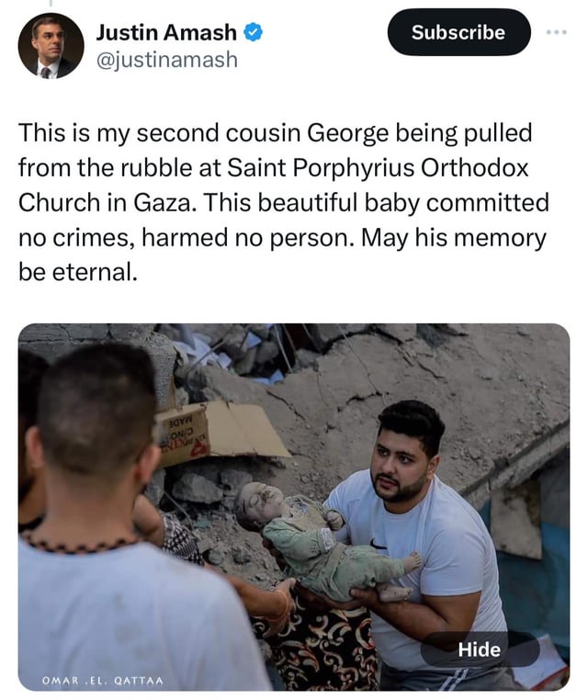Viewport: 588px width, 700px height.
Task: Hide the sensitive photo with Hide button
Action: (x=480, y=649)
